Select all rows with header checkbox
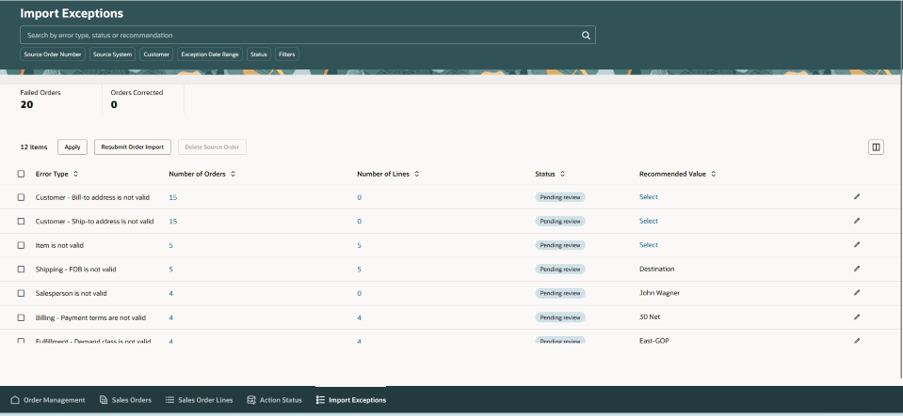 pyautogui.click(x=21, y=174)
